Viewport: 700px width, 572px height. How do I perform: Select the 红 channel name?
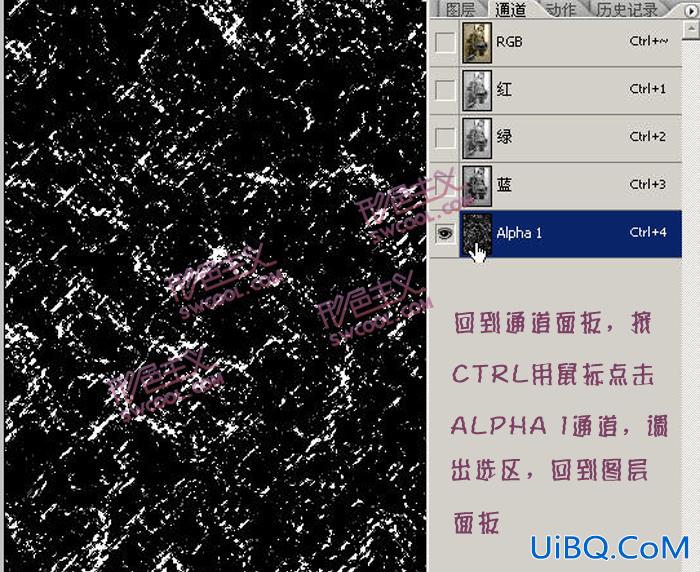(x=504, y=89)
